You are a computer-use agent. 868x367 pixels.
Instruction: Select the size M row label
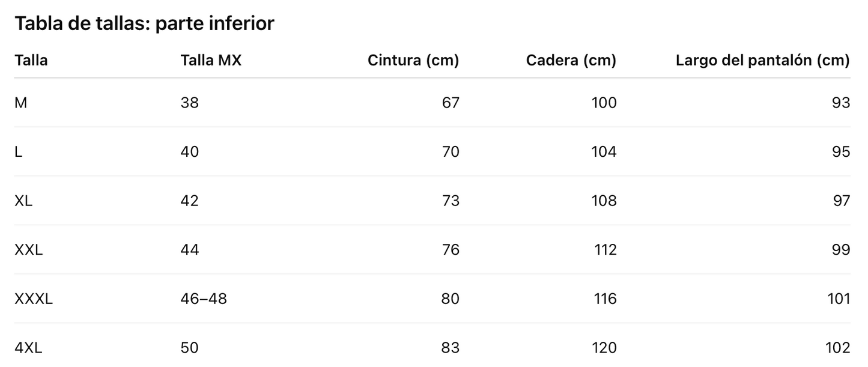21,103
